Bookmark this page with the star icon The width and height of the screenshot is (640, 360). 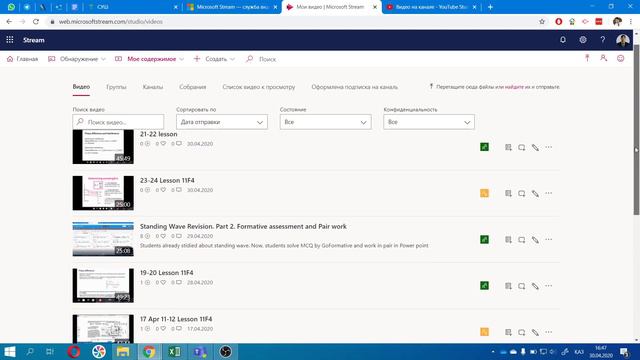pyautogui.click(x=542, y=22)
